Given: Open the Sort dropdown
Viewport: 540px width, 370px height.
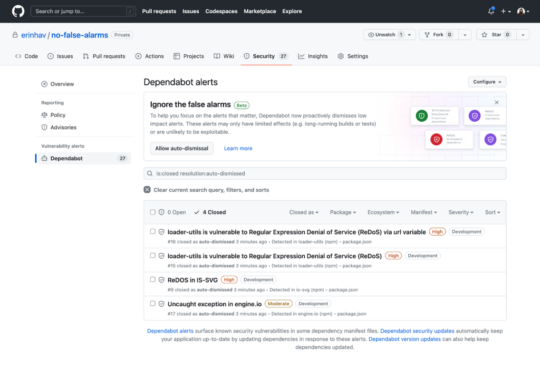Looking at the screenshot, I should (x=492, y=212).
